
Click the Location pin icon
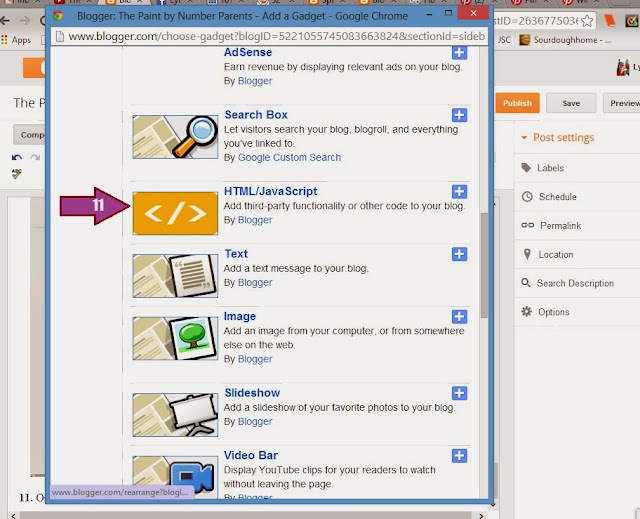(x=527, y=254)
